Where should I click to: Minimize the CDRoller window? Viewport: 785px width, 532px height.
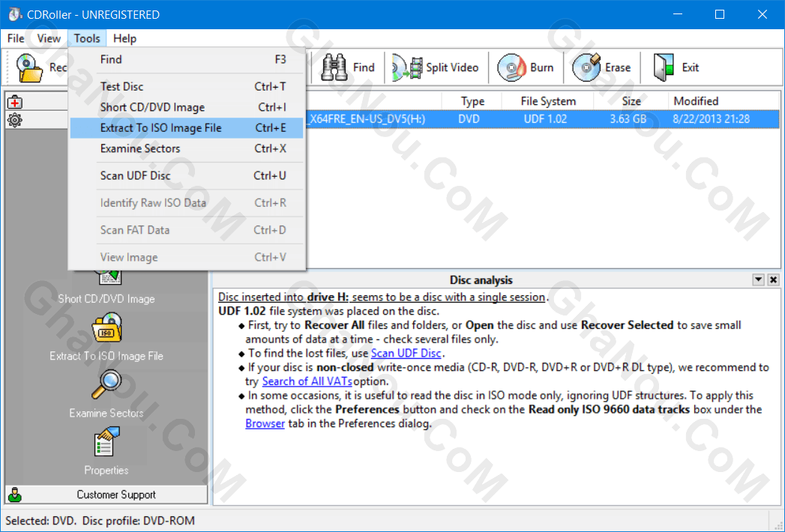[x=677, y=14]
